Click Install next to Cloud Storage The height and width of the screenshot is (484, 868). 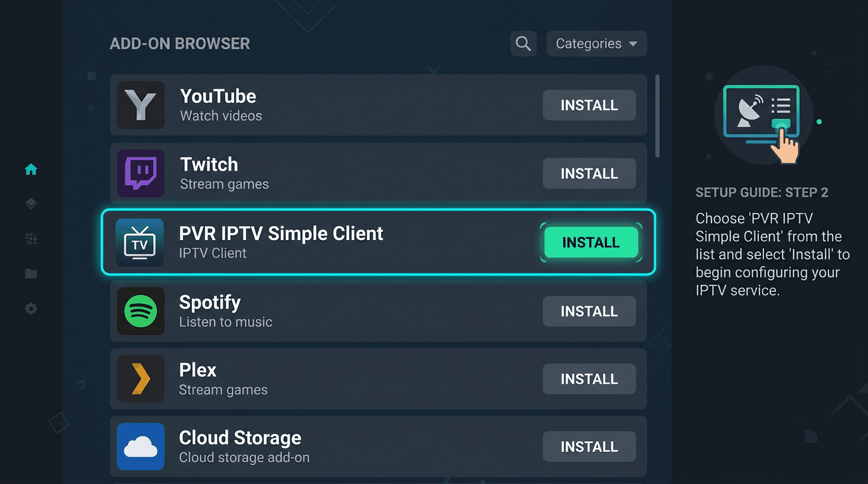click(589, 446)
